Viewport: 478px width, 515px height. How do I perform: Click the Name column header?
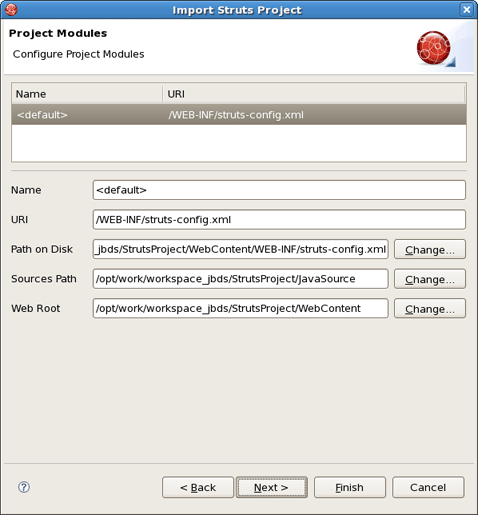[87, 94]
